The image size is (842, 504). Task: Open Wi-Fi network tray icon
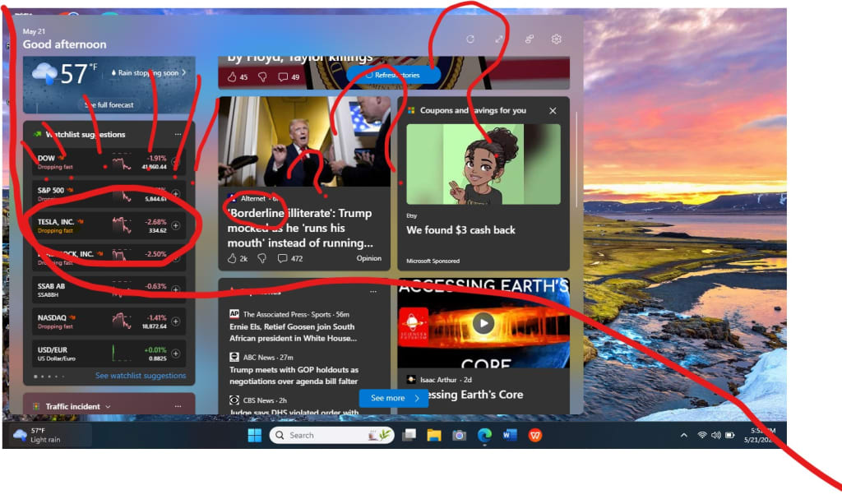702,435
